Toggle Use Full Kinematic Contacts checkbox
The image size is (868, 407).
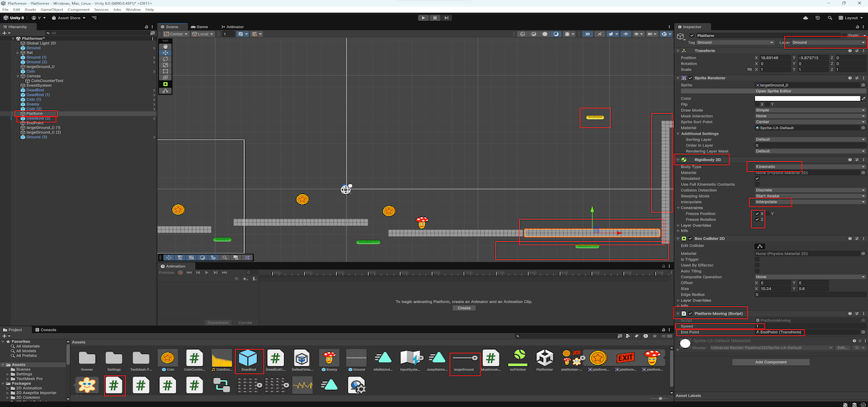coord(757,185)
